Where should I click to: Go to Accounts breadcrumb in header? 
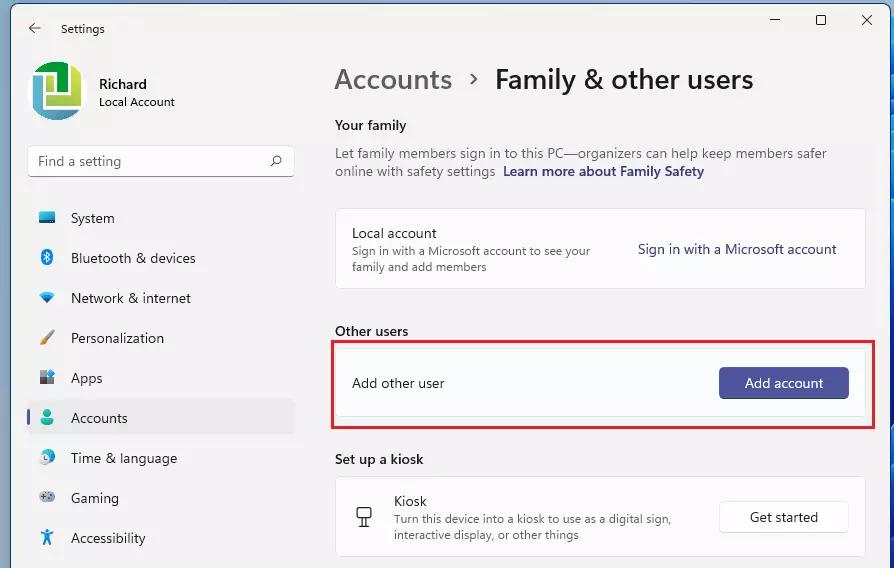(x=393, y=80)
